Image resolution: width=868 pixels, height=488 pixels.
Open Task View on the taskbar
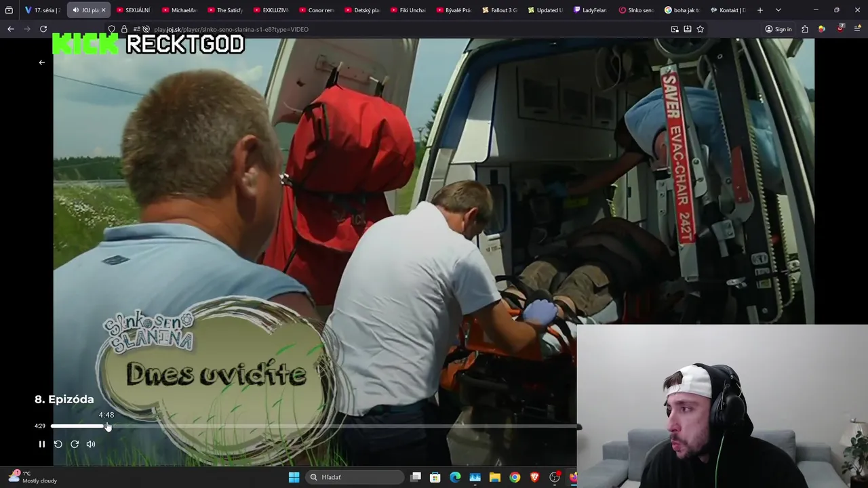(x=416, y=477)
